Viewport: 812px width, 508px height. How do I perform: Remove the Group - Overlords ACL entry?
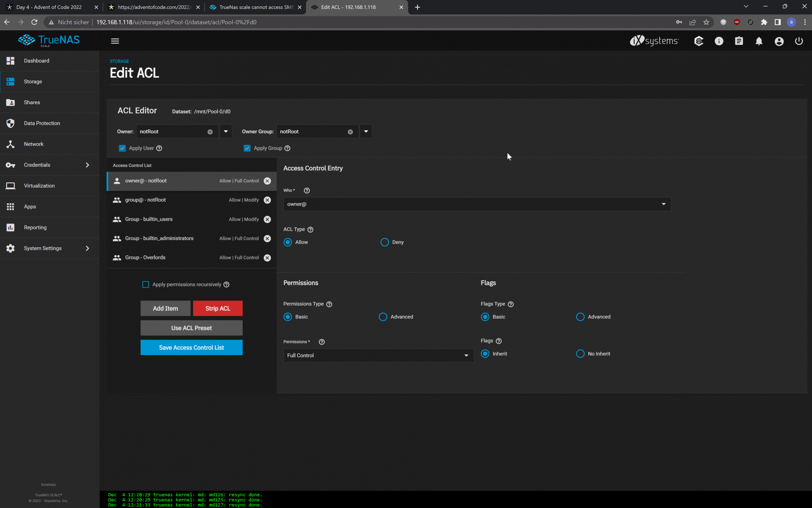[x=267, y=258]
